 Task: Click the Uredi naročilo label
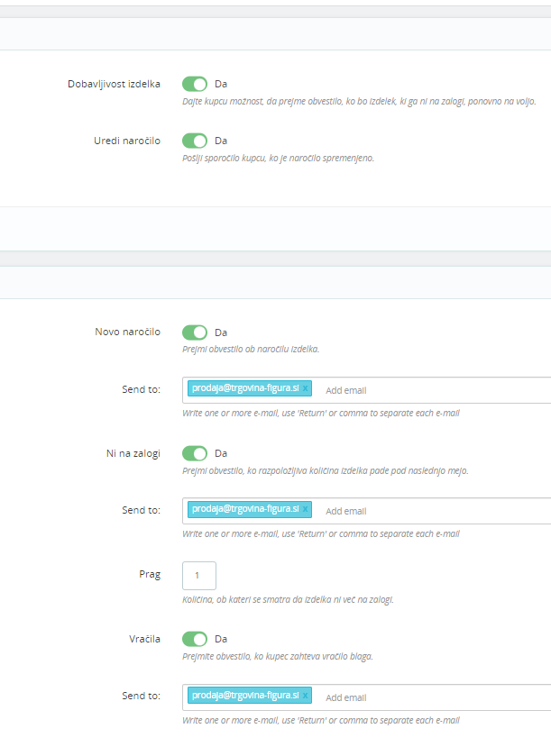[x=127, y=141]
